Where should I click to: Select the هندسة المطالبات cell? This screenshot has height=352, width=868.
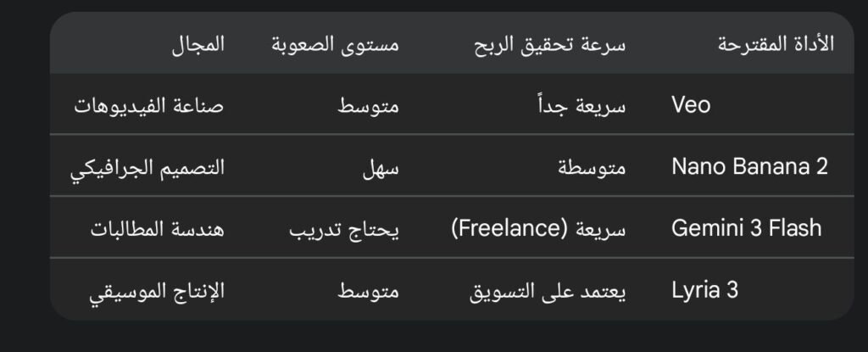[x=157, y=227]
